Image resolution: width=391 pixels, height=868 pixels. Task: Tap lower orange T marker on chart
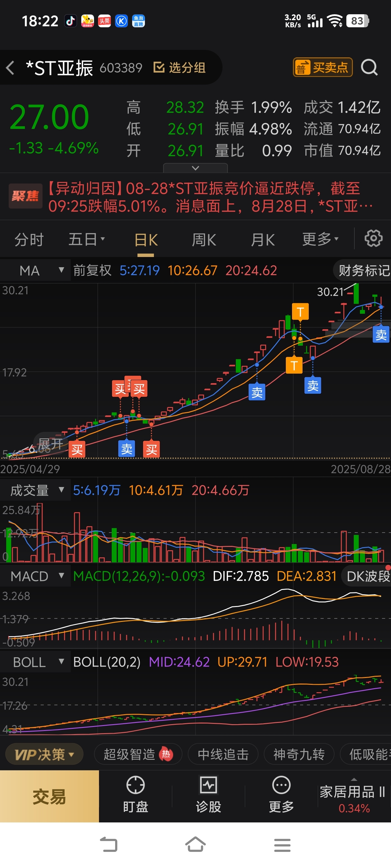(294, 365)
